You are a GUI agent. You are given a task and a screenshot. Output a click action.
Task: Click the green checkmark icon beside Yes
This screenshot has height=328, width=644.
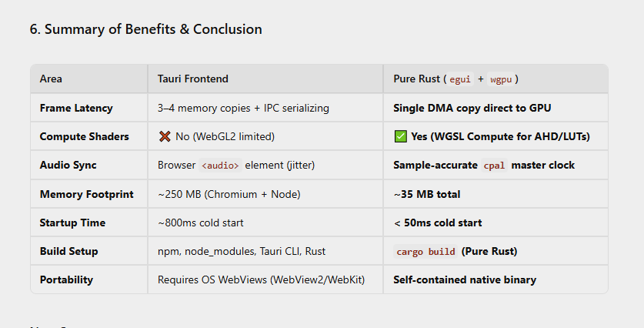[400, 136]
